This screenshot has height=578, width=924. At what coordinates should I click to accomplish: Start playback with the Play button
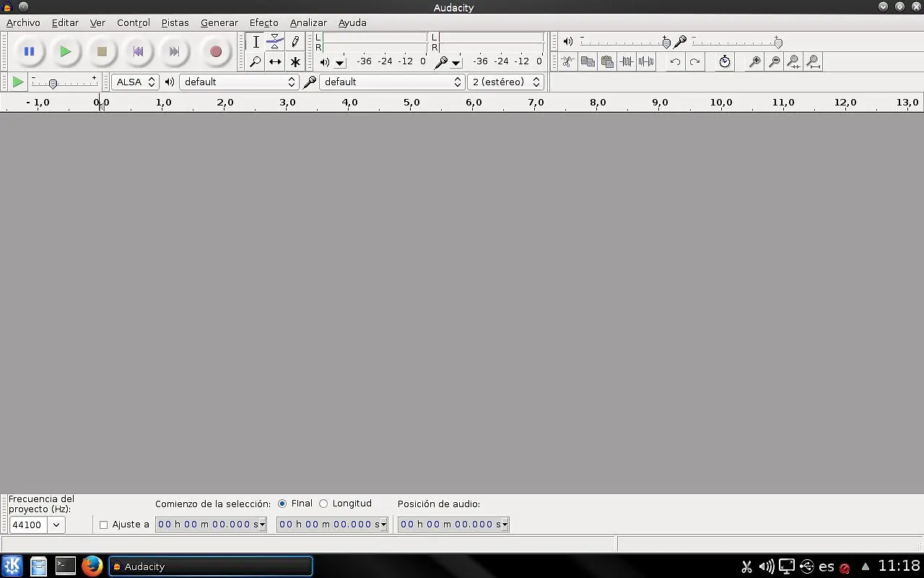[65, 51]
